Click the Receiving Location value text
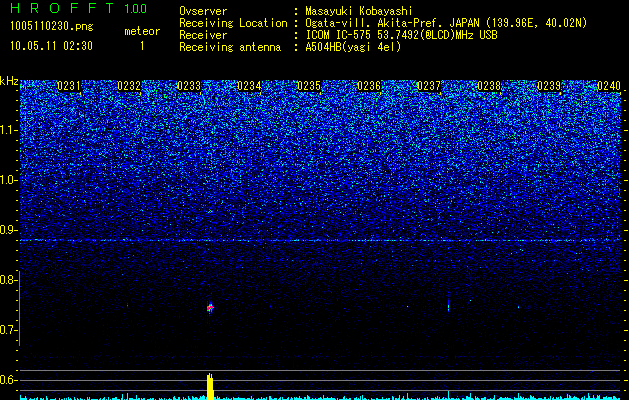Screen dimensions: 629x400 [x=446, y=23]
